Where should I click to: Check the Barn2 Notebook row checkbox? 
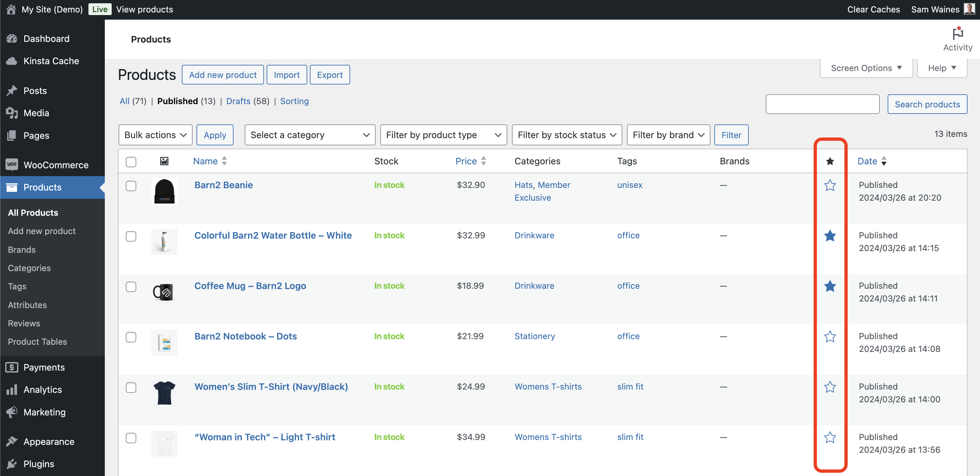(x=131, y=337)
